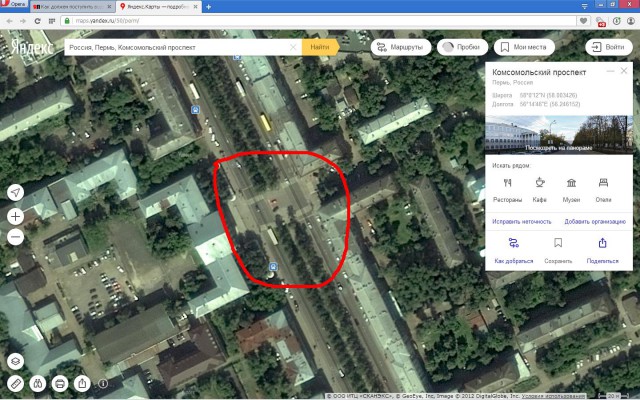This screenshot has height=400, width=640.
Task: Open the map info icon
Action: click(x=103, y=384)
